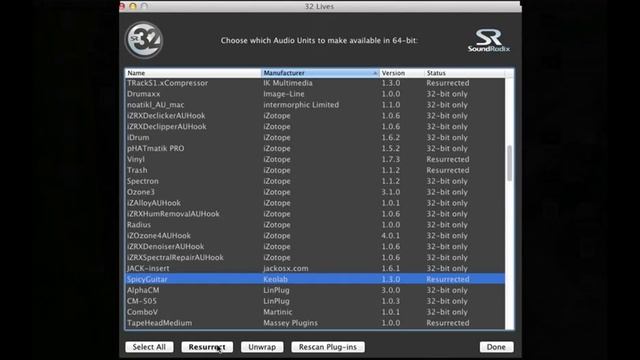
Task: Select the Ozone3 plug-in row
Action: (315, 192)
